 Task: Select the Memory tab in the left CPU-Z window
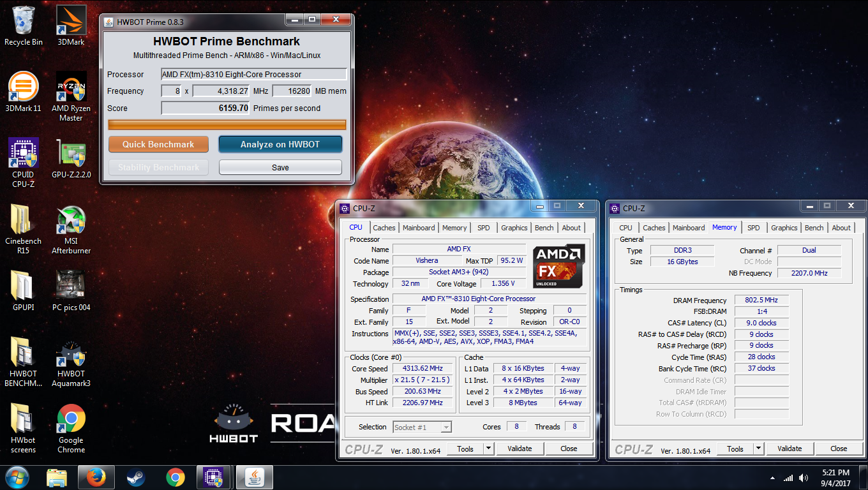click(454, 228)
